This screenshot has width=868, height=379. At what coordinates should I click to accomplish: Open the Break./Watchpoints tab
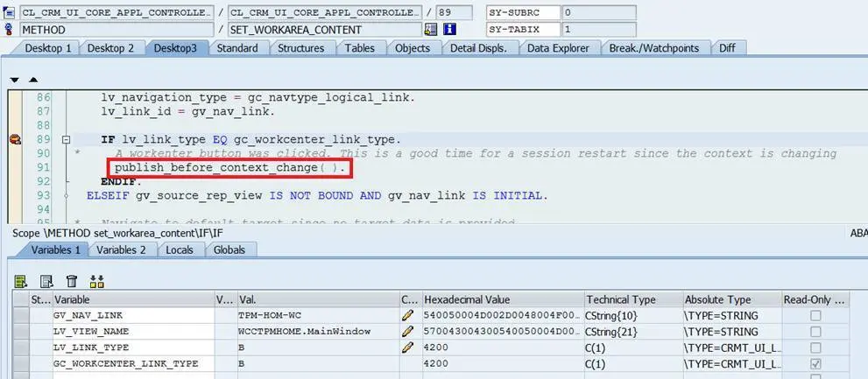click(x=653, y=48)
